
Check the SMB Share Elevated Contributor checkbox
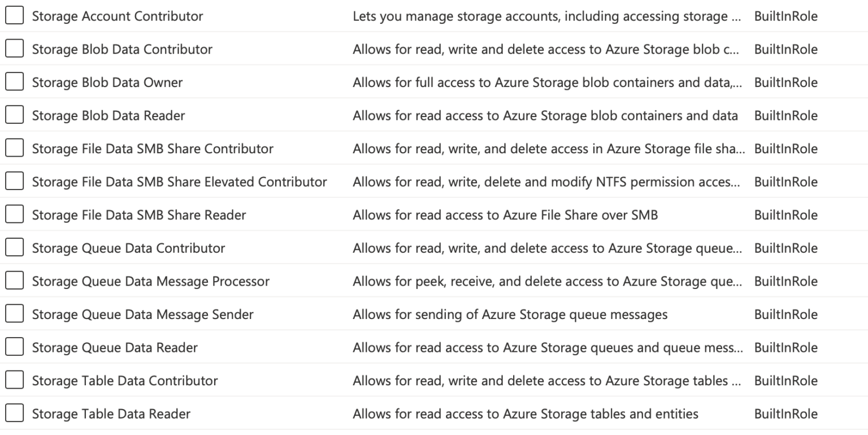tap(15, 181)
